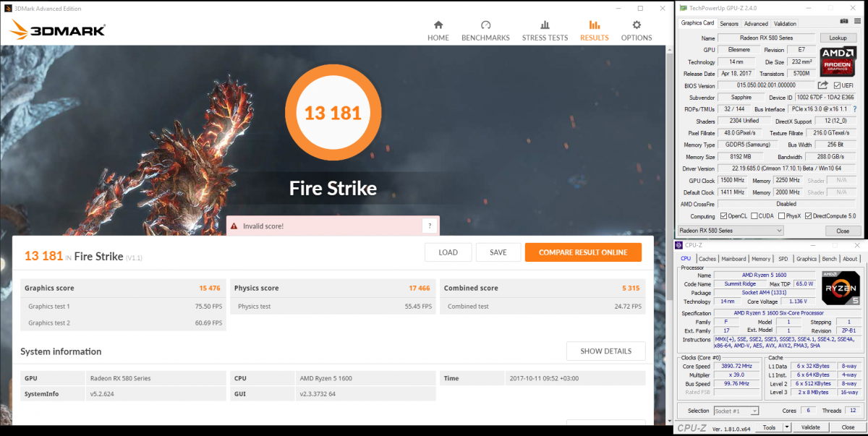Screen dimensions: 868x436
Task: Click the Combined test 24.72 FPS row
Action: pyautogui.click(x=542, y=307)
